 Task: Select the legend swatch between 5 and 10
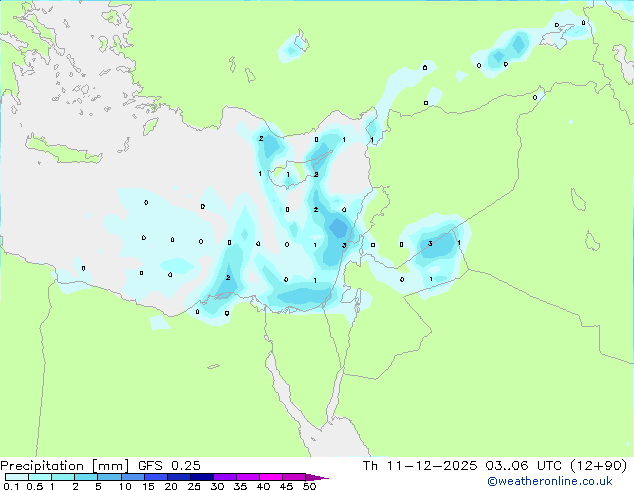pos(109,477)
